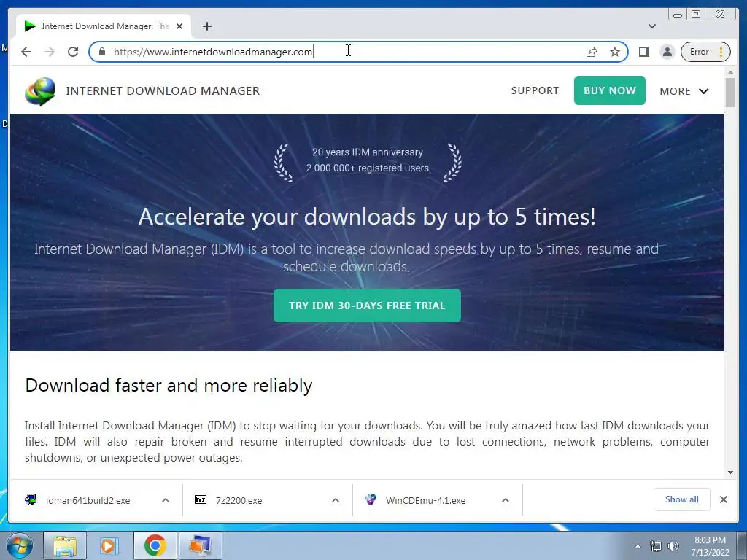This screenshot has width=747, height=560.
Task: Click Show all downloads button
Action: click(x=682, y=499)
